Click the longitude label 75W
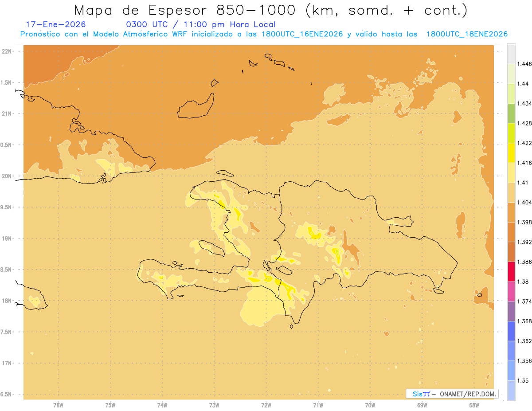 tap(110, 405)
